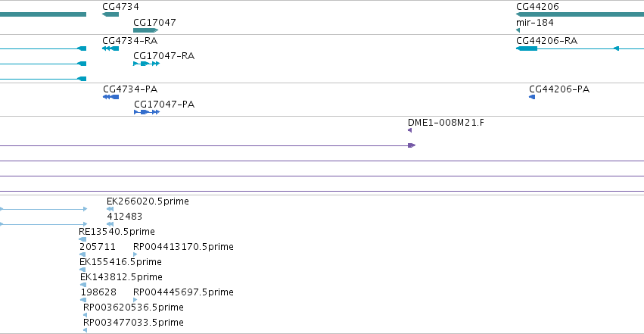The height and width of the screenshot is (334, 644).
Task: Select the RP004413170.5prime arrow glyph
Action: click(135, 254)
